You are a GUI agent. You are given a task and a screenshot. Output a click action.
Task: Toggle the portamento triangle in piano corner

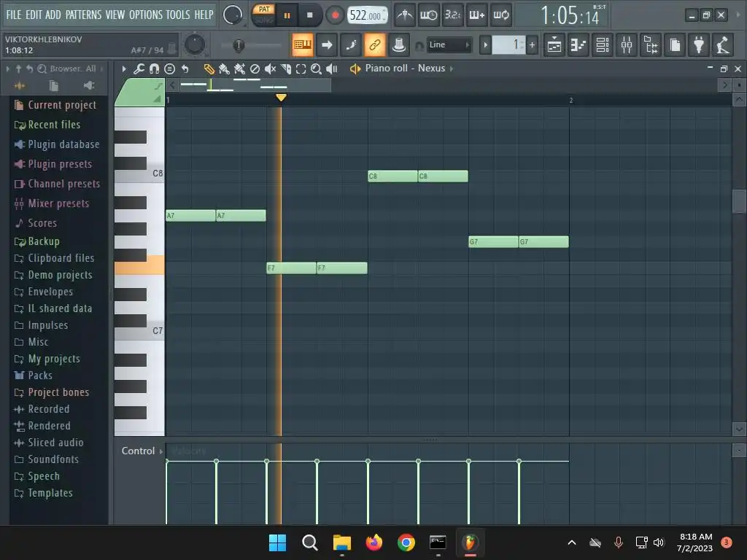(158, 99)
